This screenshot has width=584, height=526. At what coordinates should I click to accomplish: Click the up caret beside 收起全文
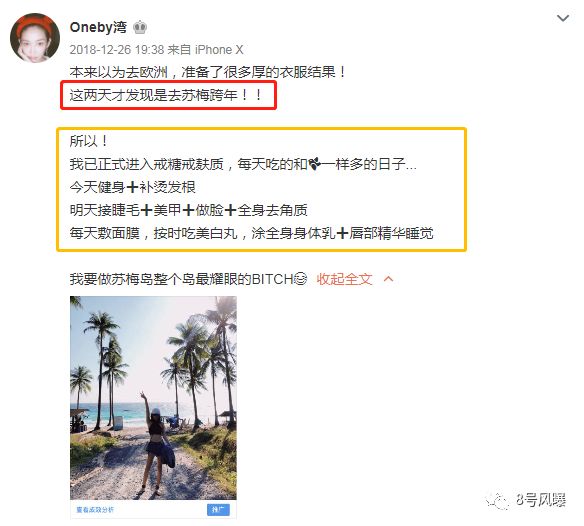[388, 279]
